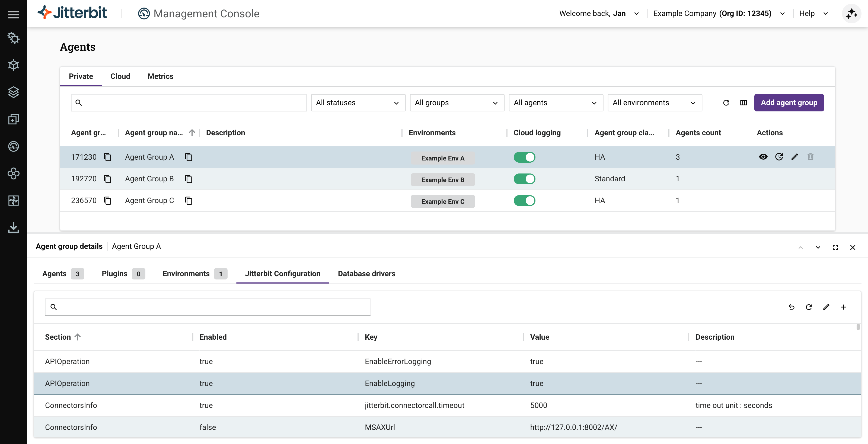
Task: Open the All statuses dropdown
Action: pos(358,103)
